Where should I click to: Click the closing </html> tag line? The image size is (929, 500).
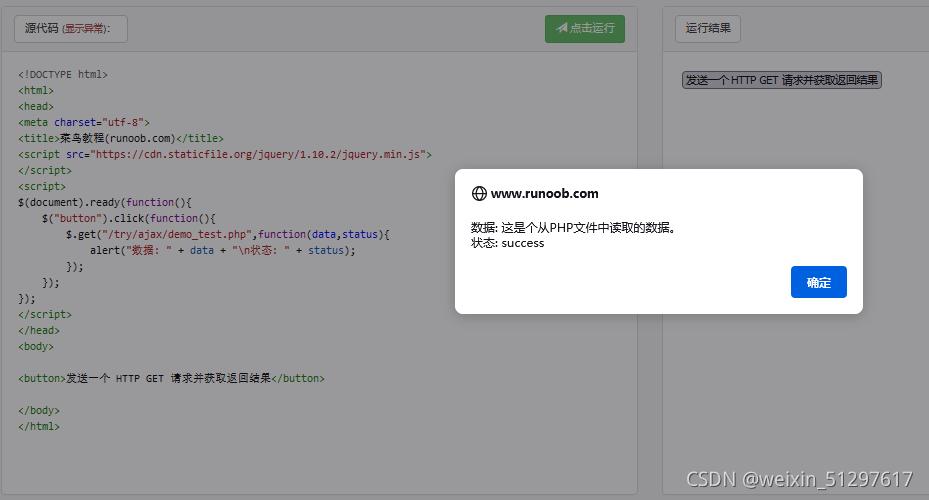tap(39, 426)
